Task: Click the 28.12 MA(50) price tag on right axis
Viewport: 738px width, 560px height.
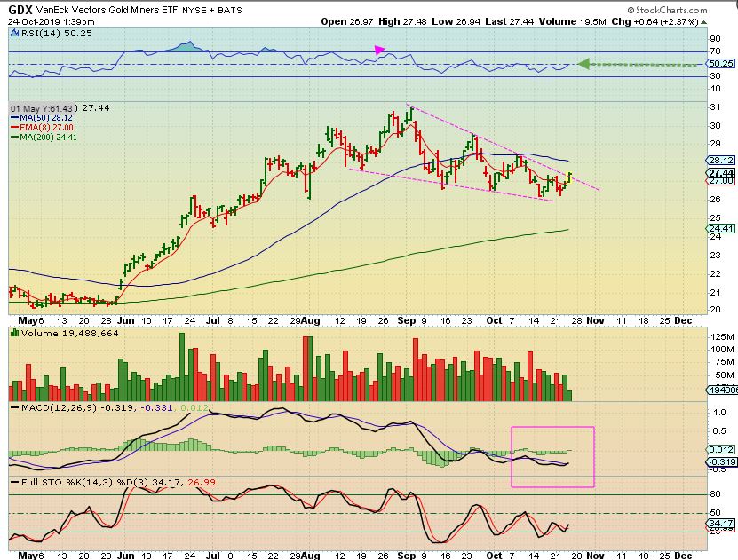Action: (720, 161)
